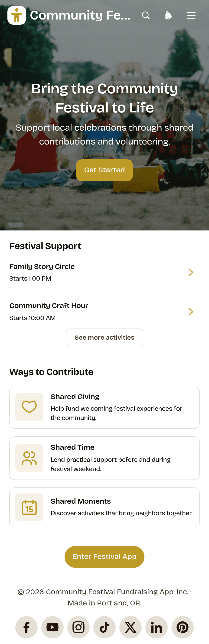Viewport: 209px width, 644px height.
Task: Select the Shared Time people icon
Action: (x=29, y=458)
